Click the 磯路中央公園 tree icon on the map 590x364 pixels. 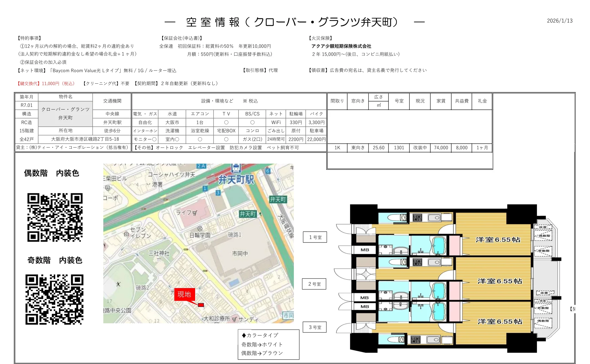[x=118, y=284]
